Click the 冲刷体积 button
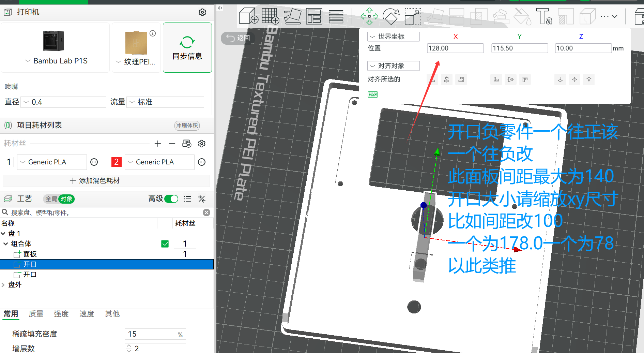The height and width of the screenshot is (353, 644). [187, 126]
